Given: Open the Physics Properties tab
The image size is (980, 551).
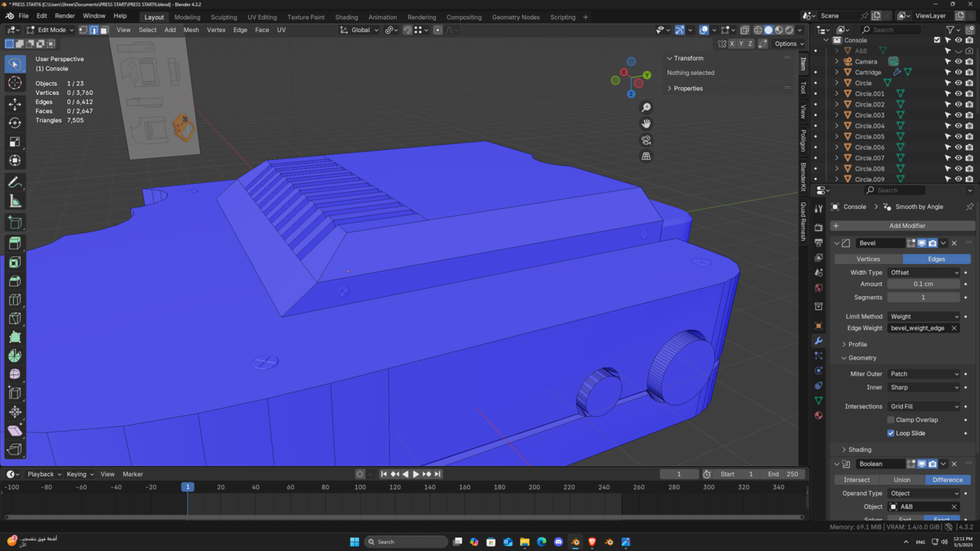Looking at the screenshot, I should [x=818, y=370].
